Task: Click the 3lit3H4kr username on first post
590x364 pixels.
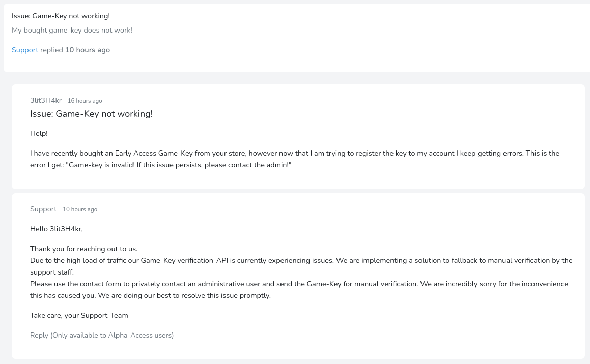Action: pos(46,100)
